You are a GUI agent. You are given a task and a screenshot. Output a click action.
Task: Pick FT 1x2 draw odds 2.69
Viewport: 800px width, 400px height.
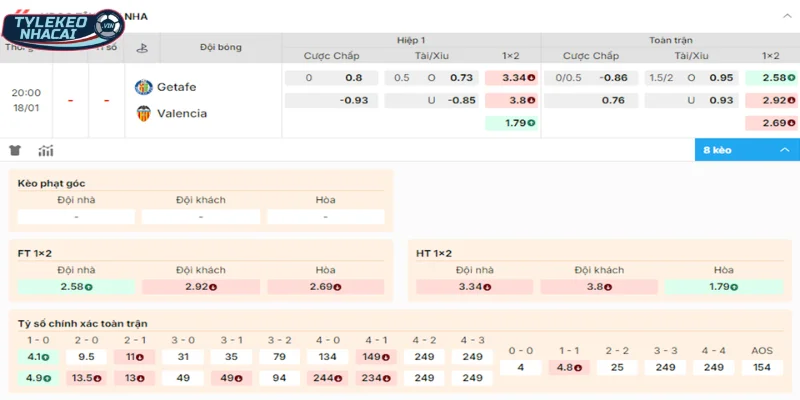[325, 286]
